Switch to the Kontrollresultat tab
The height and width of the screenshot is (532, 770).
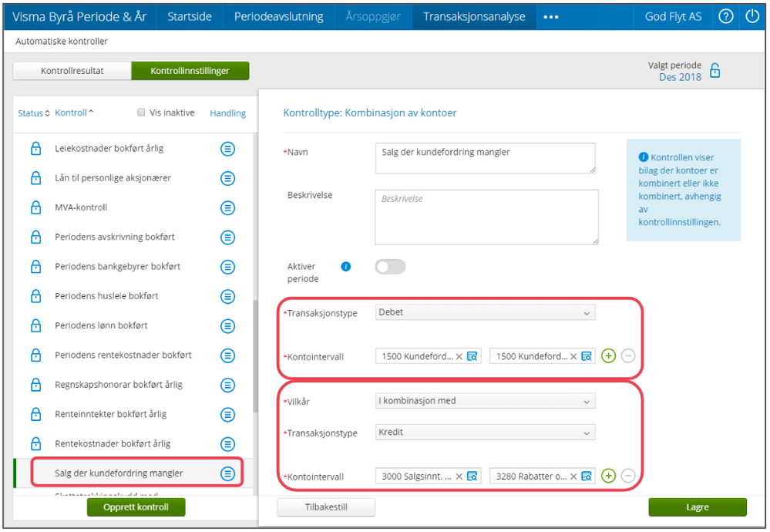tap(72, 71)
